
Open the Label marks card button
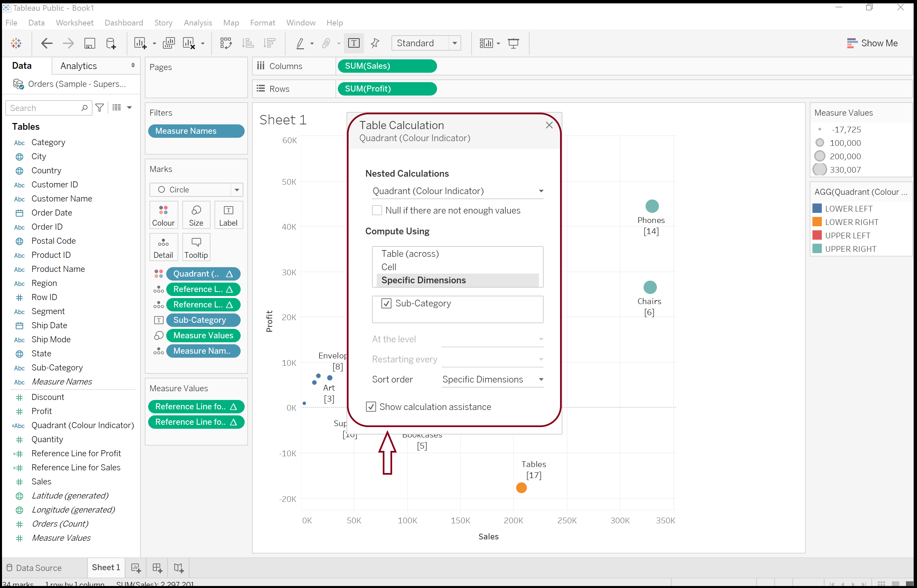click(228, 215)
